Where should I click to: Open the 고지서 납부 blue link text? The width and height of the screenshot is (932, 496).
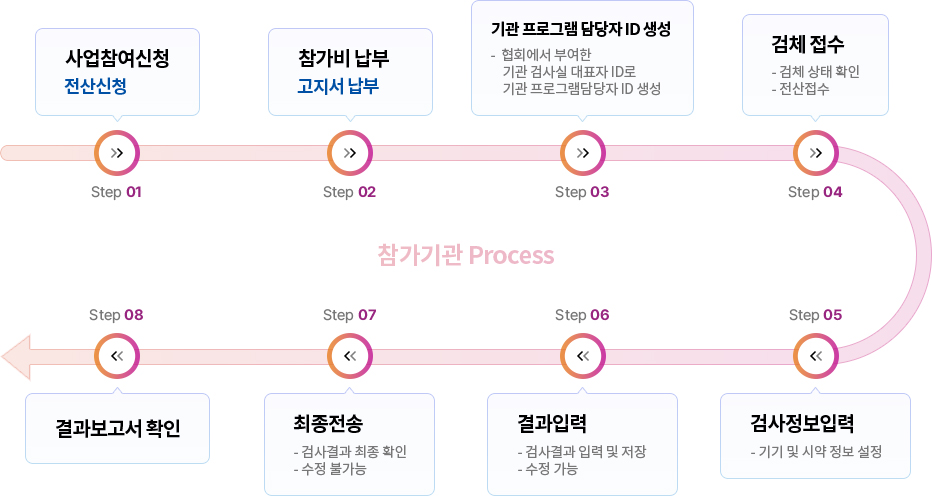point(338,86)
